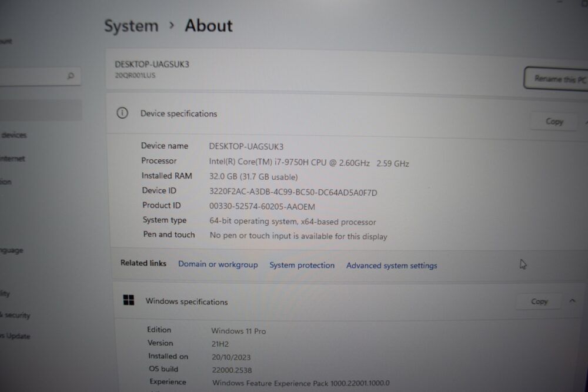Copy the Device specifications
The image size is (588, 392).
[554, 122]
